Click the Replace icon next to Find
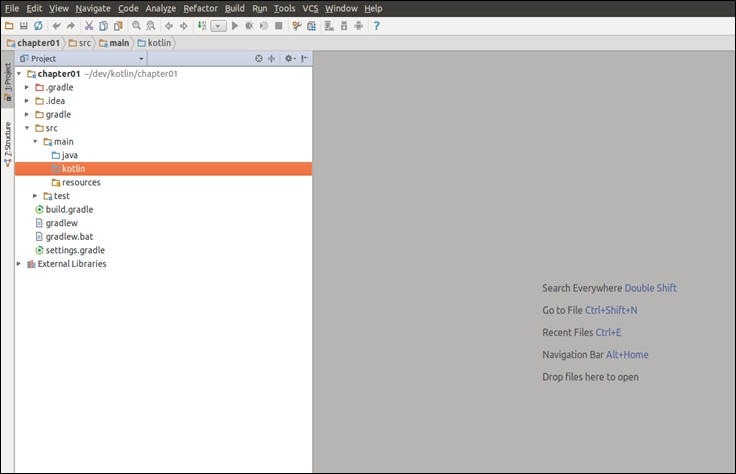 tap(151, 26)
